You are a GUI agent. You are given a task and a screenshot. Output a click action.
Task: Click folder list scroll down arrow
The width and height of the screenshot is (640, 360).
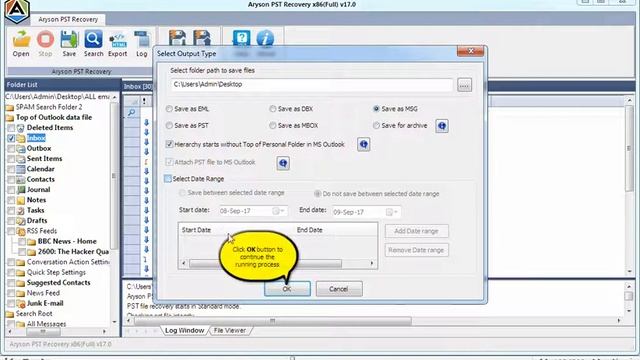pos(114,322)
